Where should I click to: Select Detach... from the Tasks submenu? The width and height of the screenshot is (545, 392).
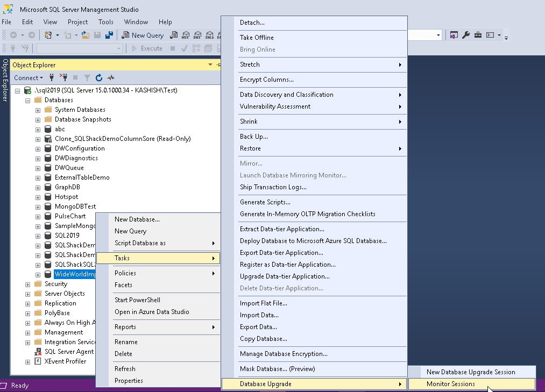pos(314,23)
